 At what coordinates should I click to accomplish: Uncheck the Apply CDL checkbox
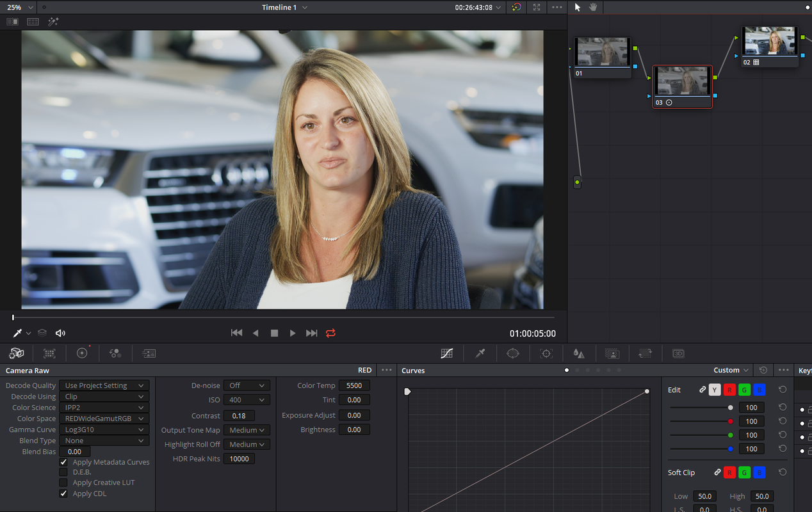63,493
